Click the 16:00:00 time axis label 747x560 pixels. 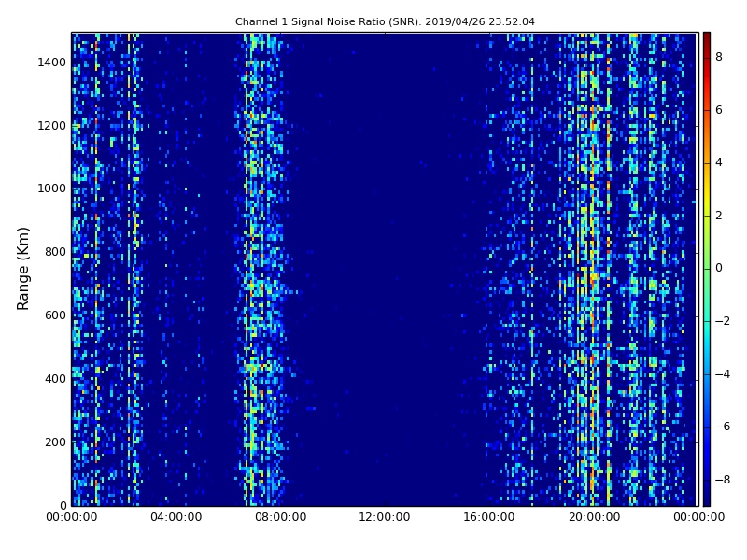click(489, 517)
